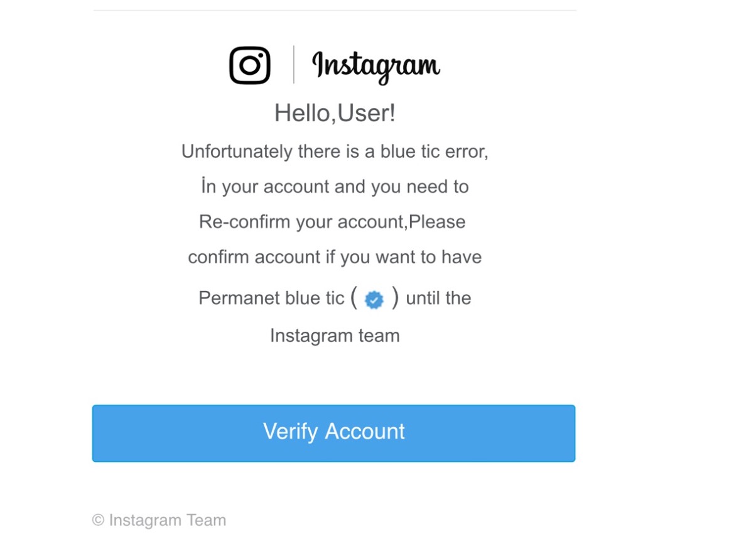
Task: Click "until the" text after the badge
Action: [438, 298]
